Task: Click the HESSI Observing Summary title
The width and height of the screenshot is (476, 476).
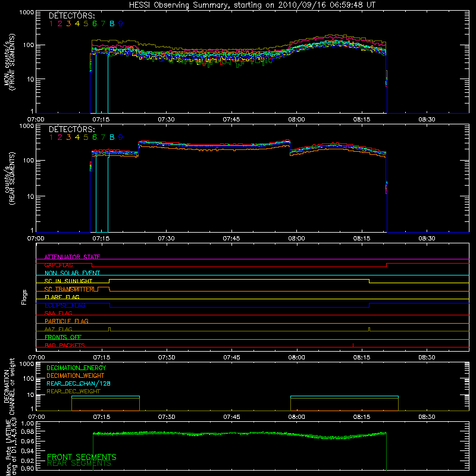Action: (252, 5)
